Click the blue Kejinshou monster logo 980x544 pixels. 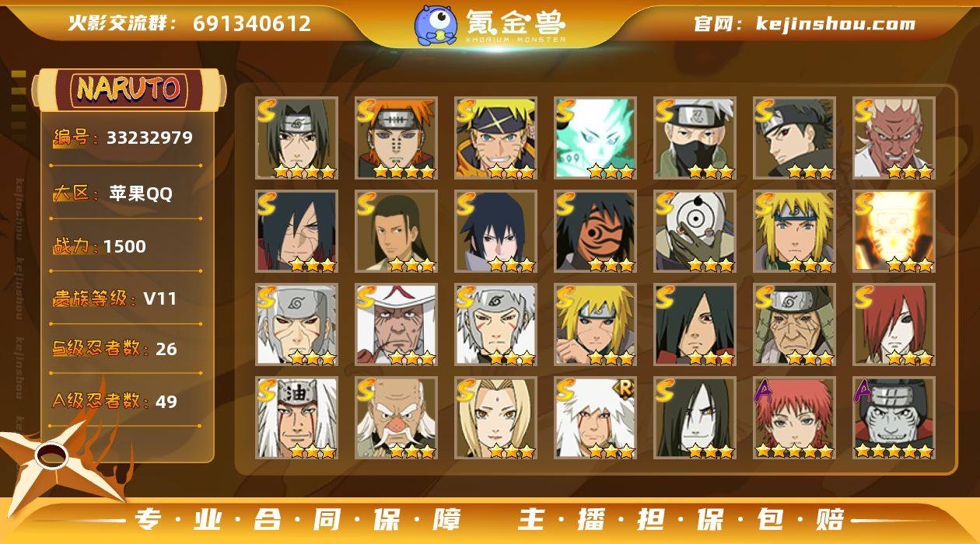[435, 25]
